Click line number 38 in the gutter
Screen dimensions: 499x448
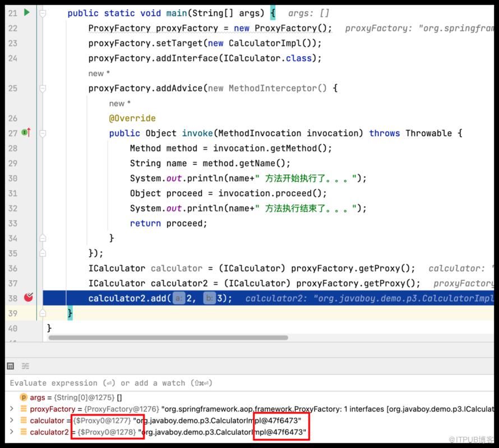pyautogui.click(x=13, y=298)
